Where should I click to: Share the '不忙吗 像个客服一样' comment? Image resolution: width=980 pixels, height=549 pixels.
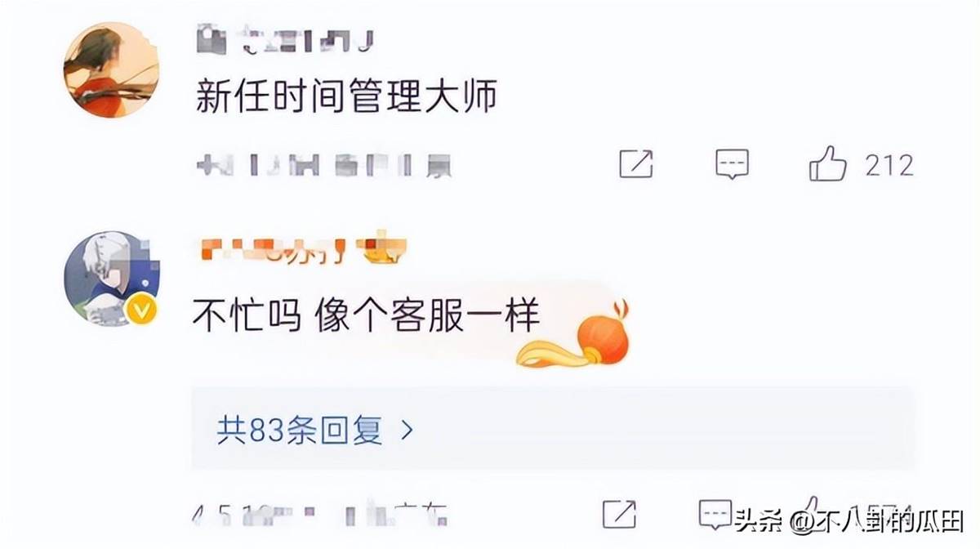pos(619,514)
